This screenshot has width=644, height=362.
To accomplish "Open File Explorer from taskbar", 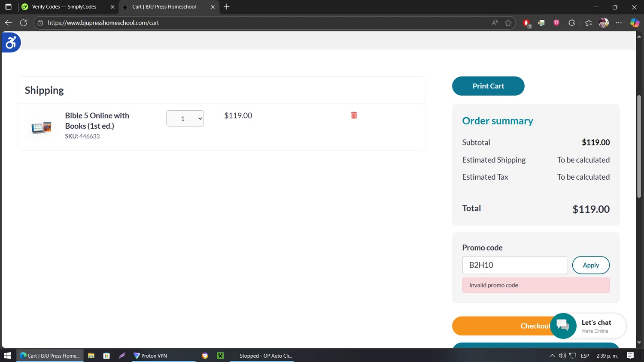I will [91, 356].
